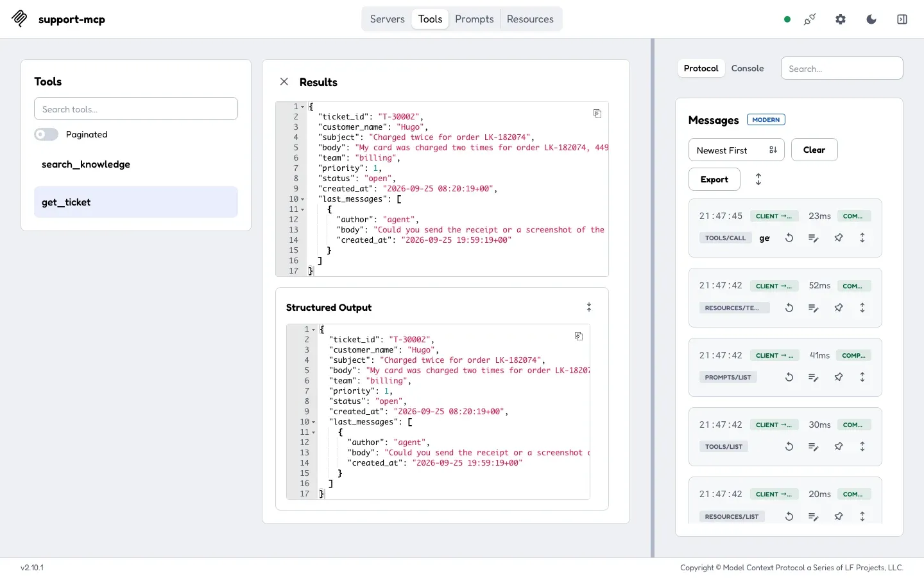This screenshot has height=578, width=924.
Task: Open the Servers tab
Action: (x=388, y=19)
